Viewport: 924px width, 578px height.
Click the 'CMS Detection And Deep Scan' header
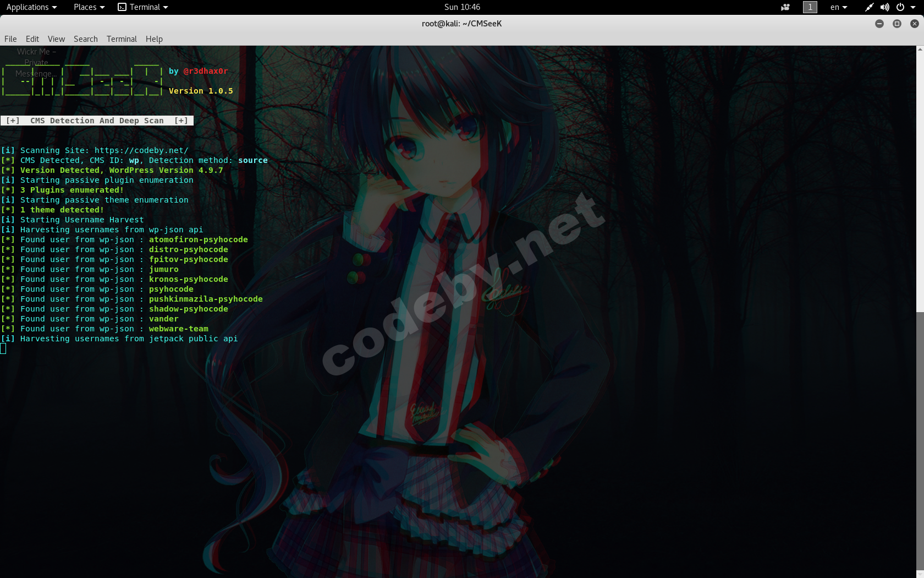pos(97,121)
